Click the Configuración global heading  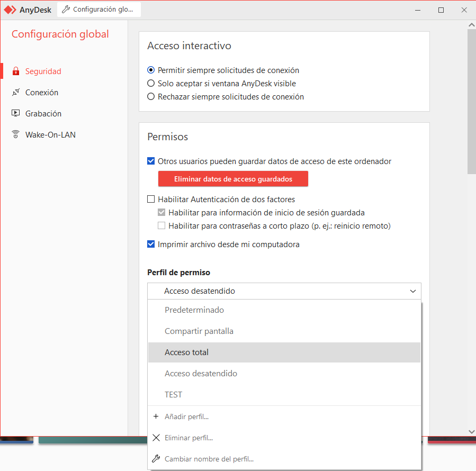pos(60,34)
